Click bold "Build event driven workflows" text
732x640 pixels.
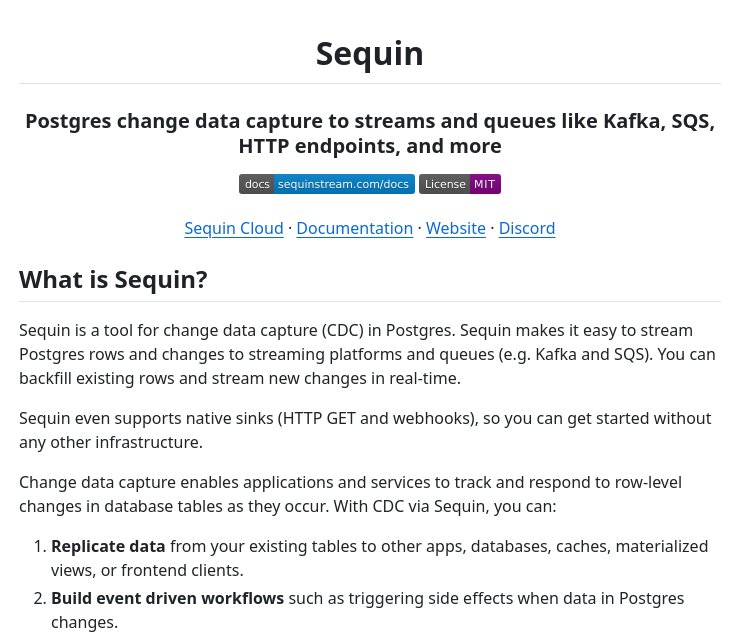[167, 598]
